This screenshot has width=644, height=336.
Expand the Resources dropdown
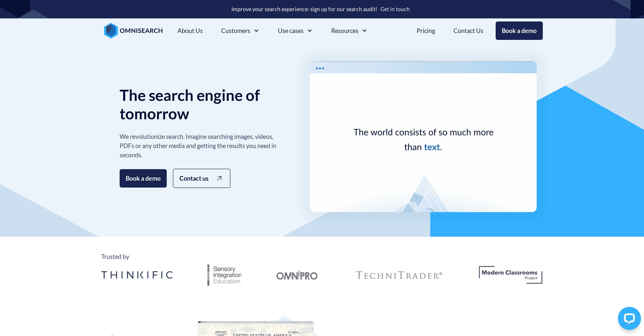[348, 30]
